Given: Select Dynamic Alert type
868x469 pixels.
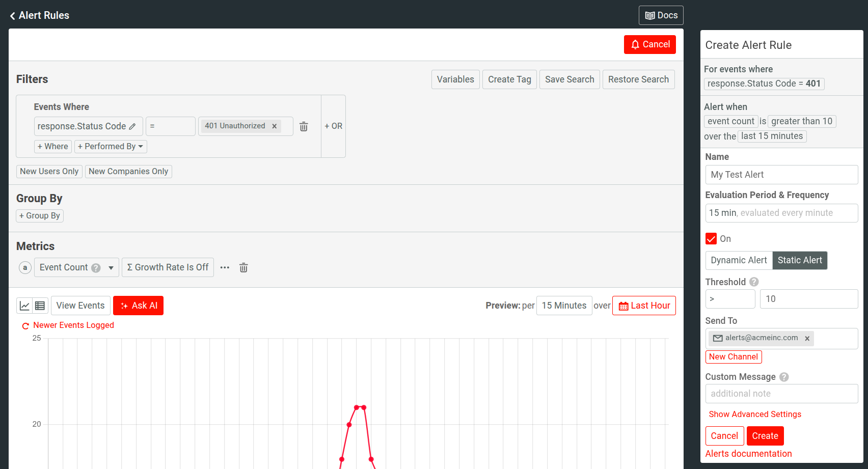Looking at the screenshot, I should pos(739,260).
